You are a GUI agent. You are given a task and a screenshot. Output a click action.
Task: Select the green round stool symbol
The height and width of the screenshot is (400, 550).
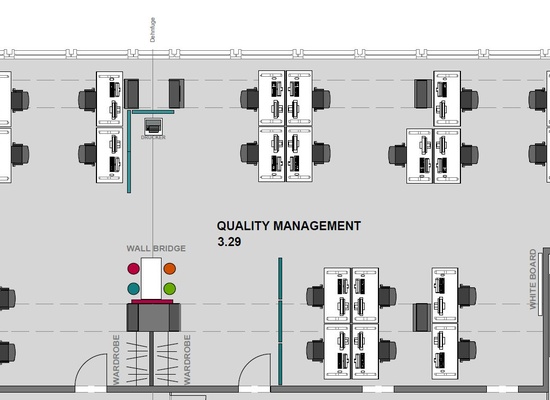tap(170, 289)
